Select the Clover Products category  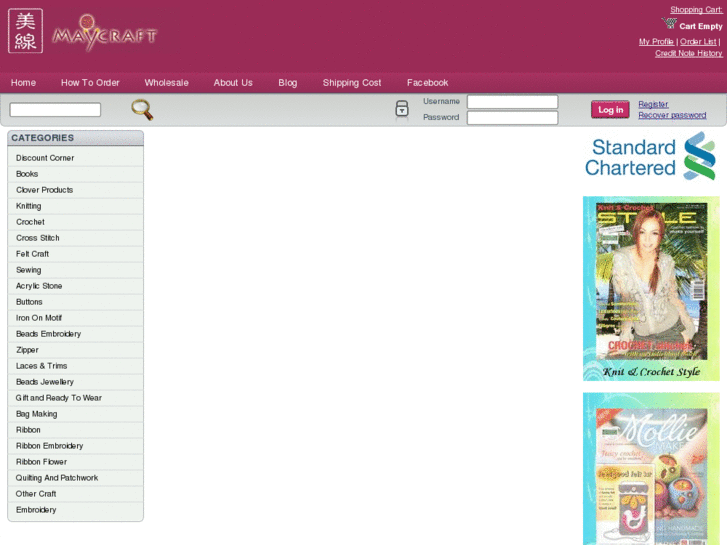point(76,190)
